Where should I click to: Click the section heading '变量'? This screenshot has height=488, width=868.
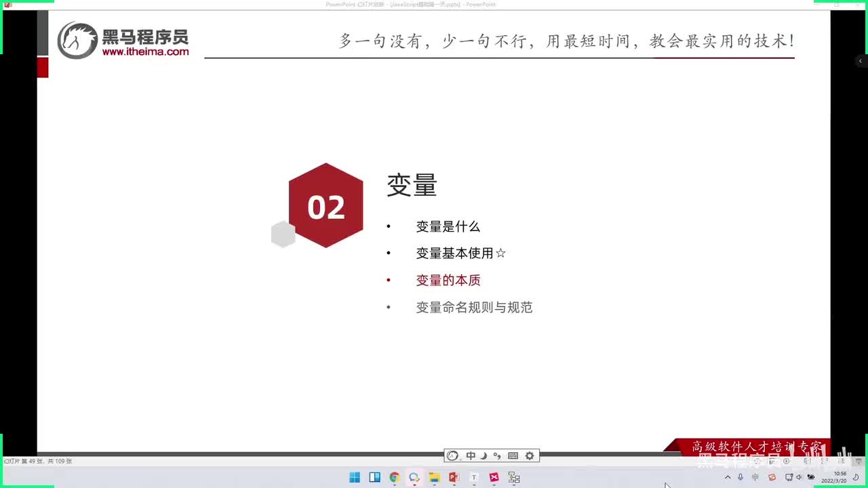click(x=412, y=184)
